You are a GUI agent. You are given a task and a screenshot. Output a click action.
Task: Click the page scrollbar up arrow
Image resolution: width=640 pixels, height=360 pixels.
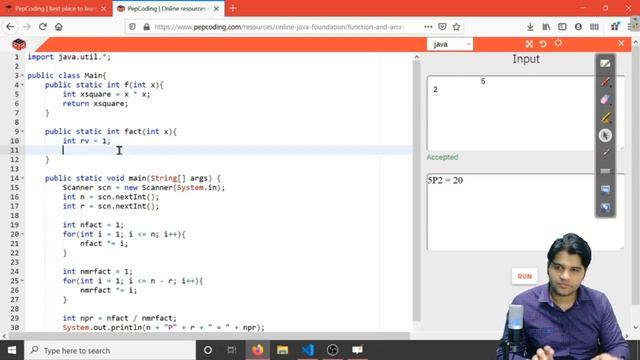636,42
